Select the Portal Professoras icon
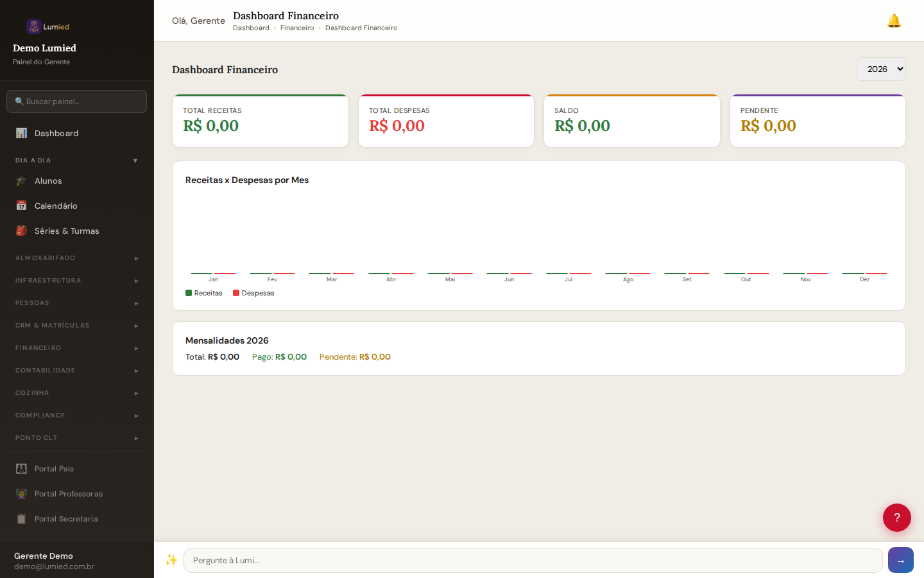This screenshot has width=924, height=578. (21, 493)
